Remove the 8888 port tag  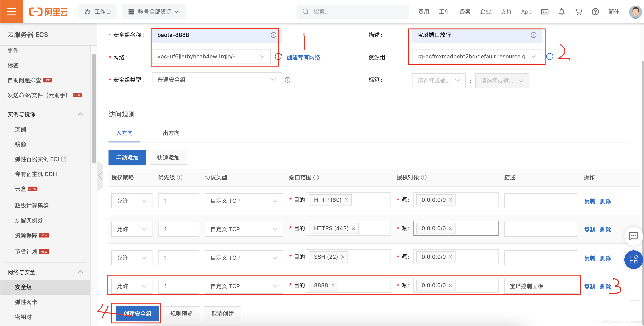[333, 285]
